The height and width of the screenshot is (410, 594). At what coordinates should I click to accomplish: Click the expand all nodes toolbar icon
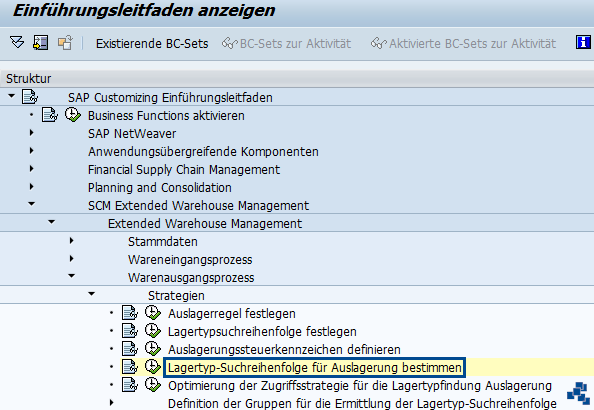click(17, 42)
